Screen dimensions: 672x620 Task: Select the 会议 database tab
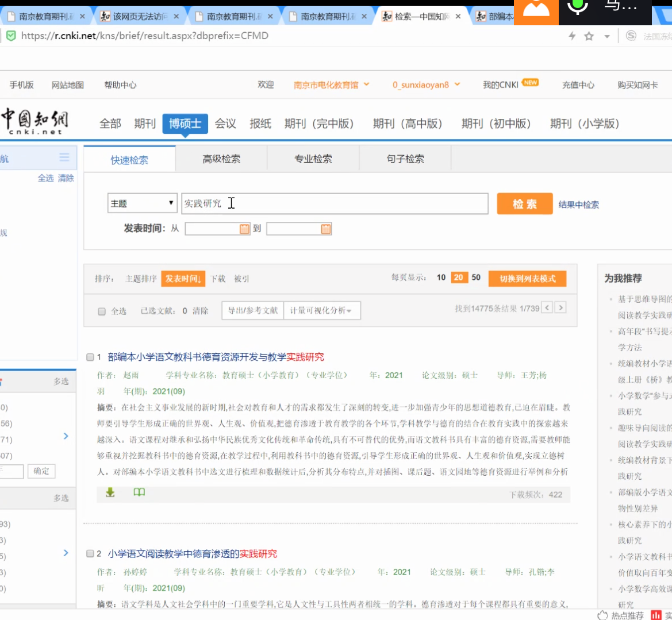coord(225,124)
